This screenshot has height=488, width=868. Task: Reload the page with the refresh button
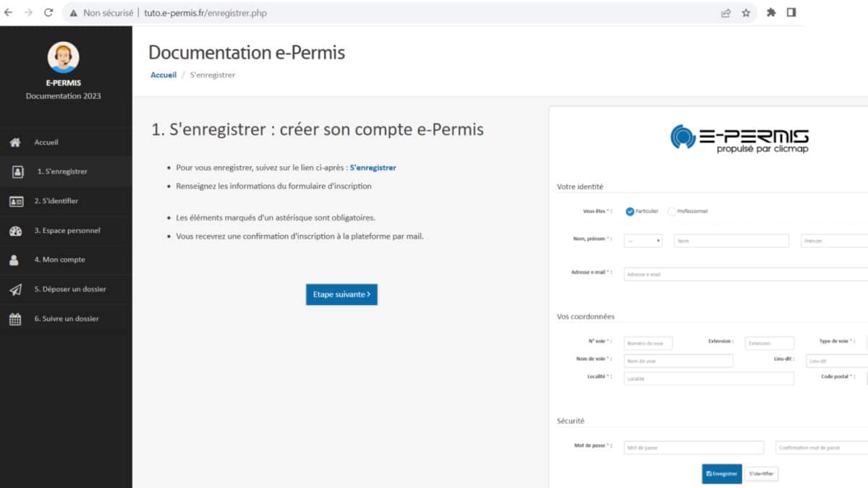48,13
